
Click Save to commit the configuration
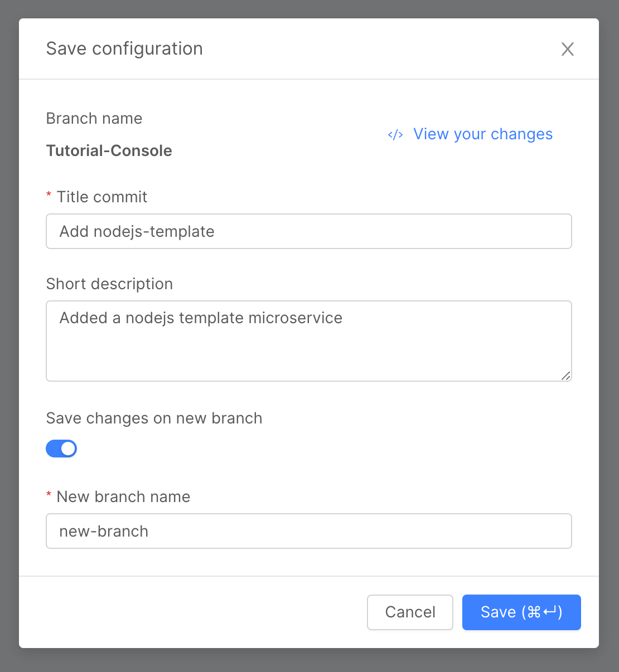click(521, 612)
